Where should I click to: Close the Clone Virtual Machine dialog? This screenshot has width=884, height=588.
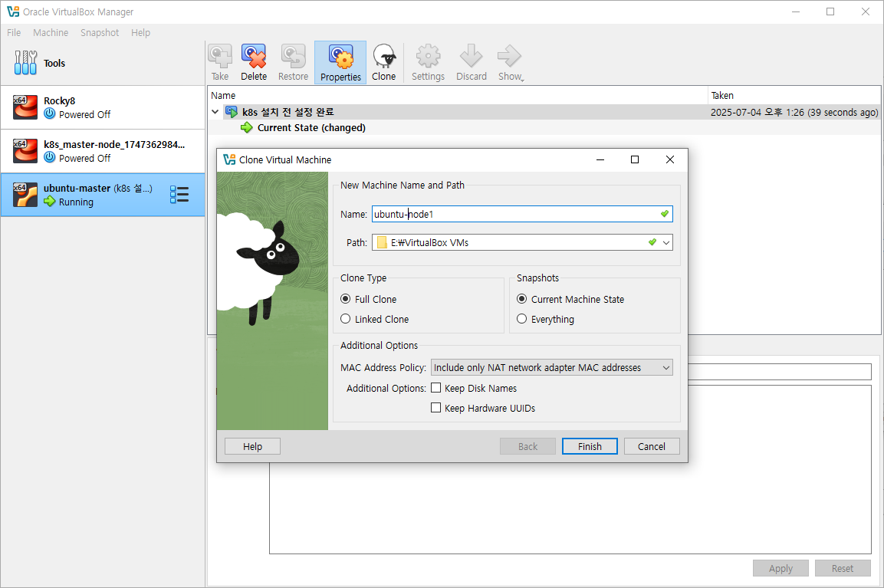pyautogui.click(x=670, y=159)
